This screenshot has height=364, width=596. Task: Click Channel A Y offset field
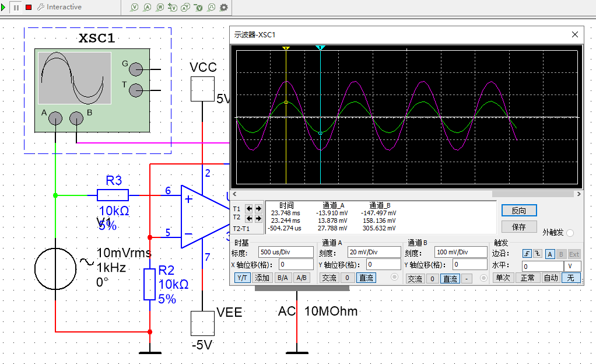tap(384, 264)
